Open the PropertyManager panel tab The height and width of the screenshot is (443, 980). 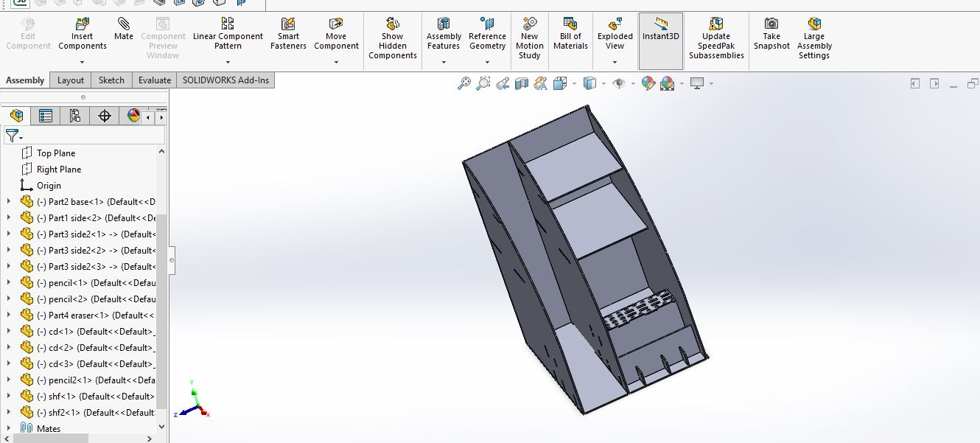46,116
